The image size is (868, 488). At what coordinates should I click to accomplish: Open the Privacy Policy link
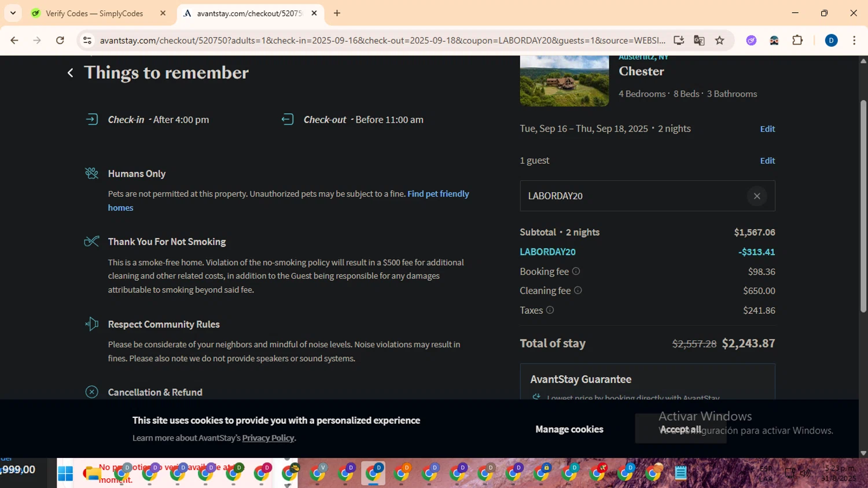[x=268, y=438]
